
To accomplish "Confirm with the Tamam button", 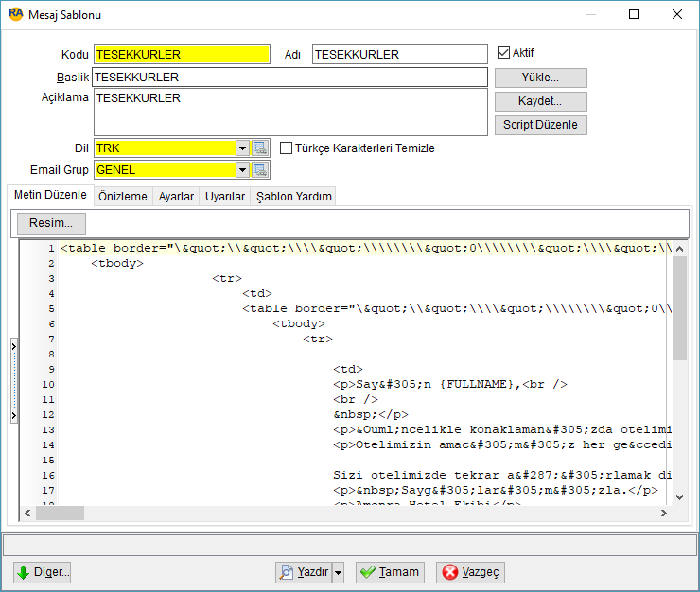I will [x=390, y=572].
